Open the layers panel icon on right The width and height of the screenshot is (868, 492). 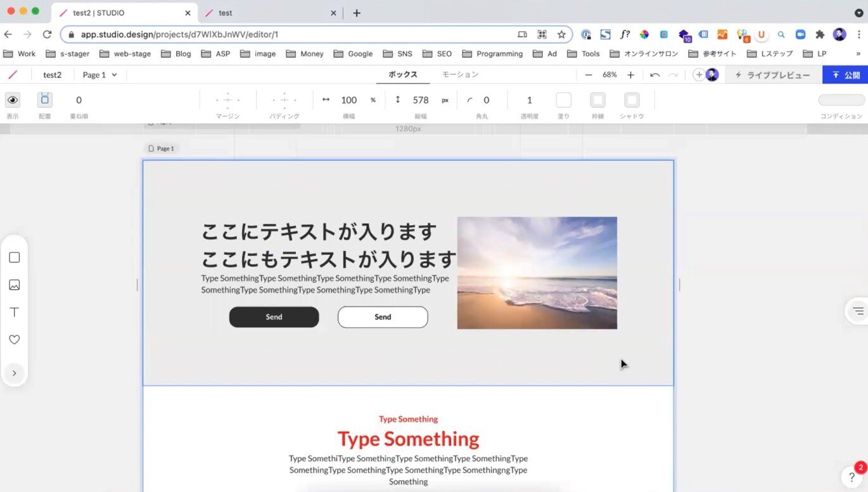point(857,311)
